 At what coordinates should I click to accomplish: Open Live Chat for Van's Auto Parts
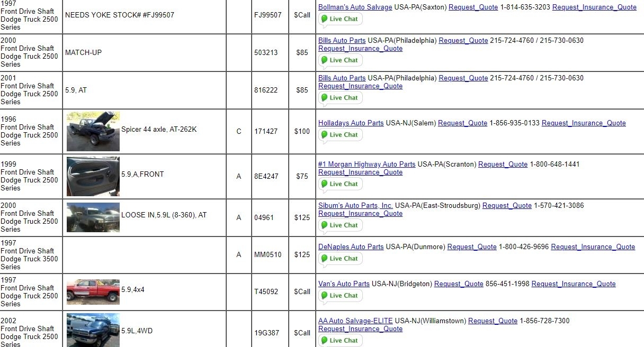pyautogui.click(x=341, y=296)
